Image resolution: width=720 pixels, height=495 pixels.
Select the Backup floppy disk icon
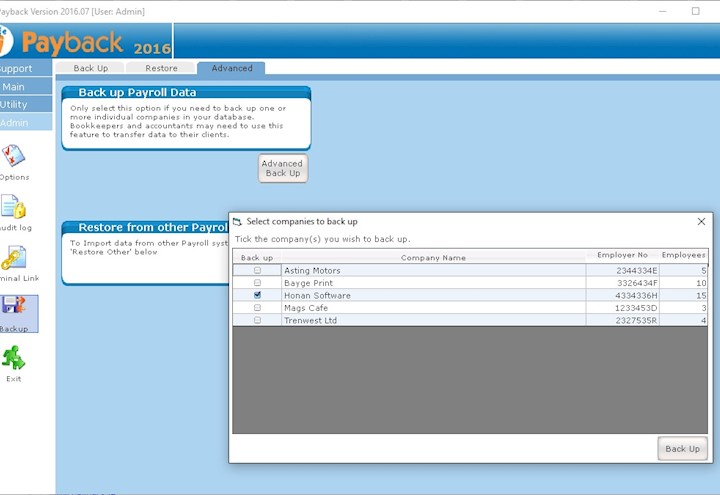[18, 309]
